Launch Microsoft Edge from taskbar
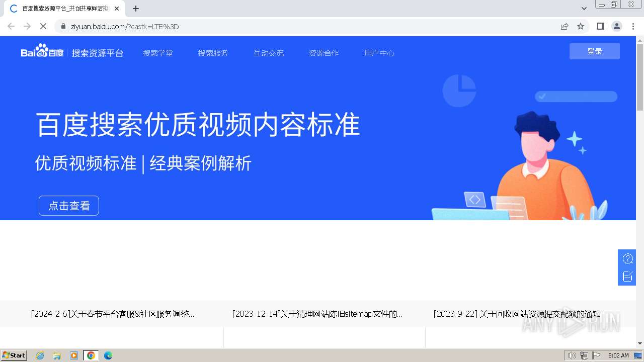 pos(108,355)
